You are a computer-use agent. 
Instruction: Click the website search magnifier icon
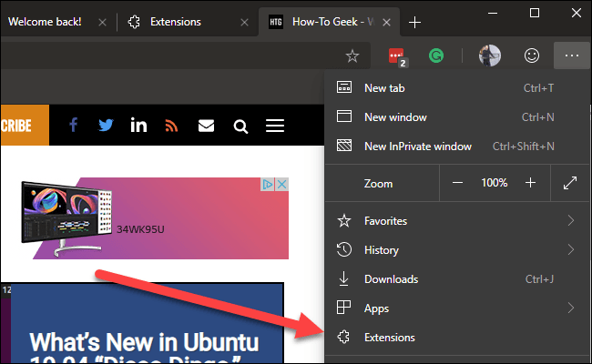pos(240,126)
